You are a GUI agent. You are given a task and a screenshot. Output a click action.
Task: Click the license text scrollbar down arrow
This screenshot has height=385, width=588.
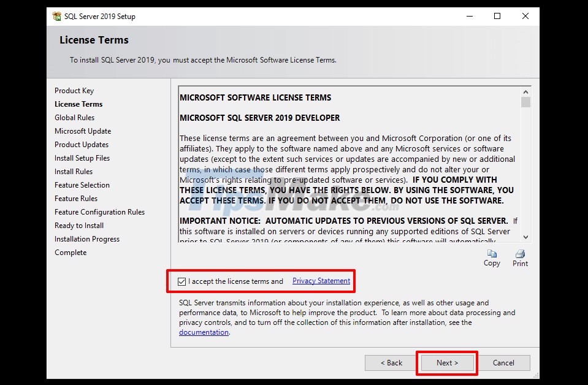click(525, 238)
